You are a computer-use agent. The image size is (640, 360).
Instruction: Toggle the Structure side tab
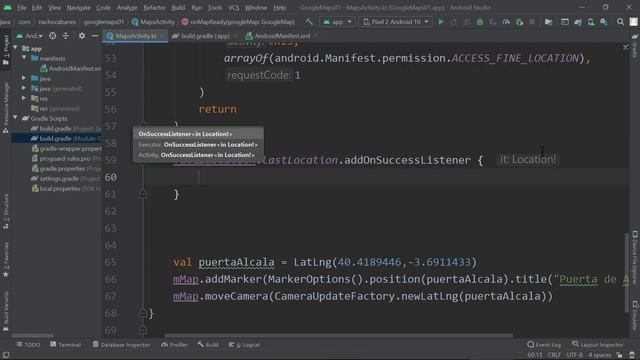pos(6,211)
